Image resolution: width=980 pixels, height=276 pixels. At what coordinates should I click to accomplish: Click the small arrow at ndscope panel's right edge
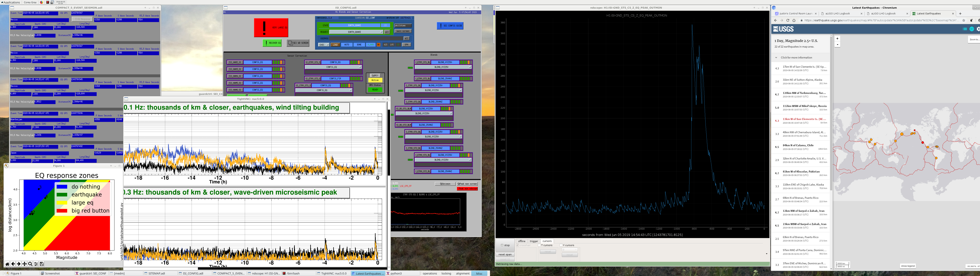click(766, 254)
